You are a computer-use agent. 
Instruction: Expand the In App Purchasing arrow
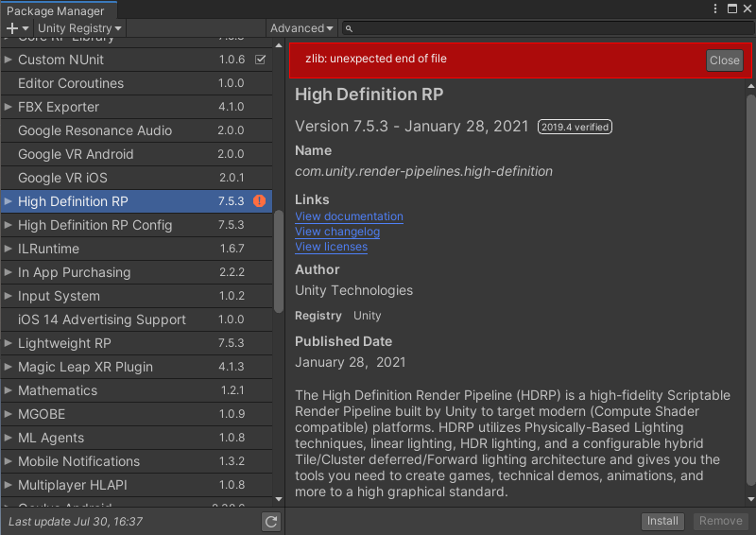[x=8, y=272]
